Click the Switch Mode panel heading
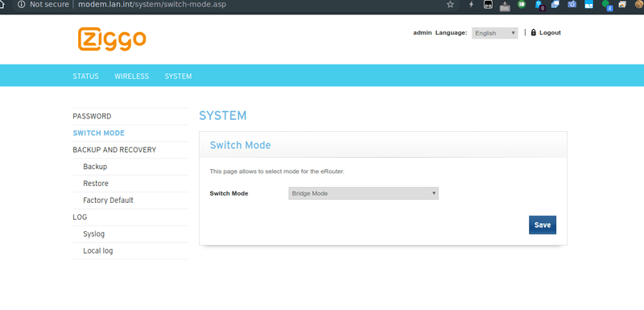 coord(240,145)
